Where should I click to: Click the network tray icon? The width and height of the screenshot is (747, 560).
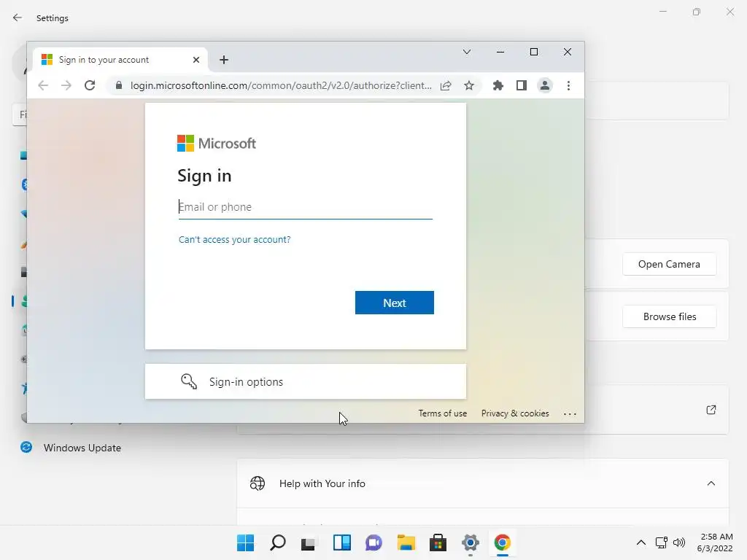click(661, 542)
